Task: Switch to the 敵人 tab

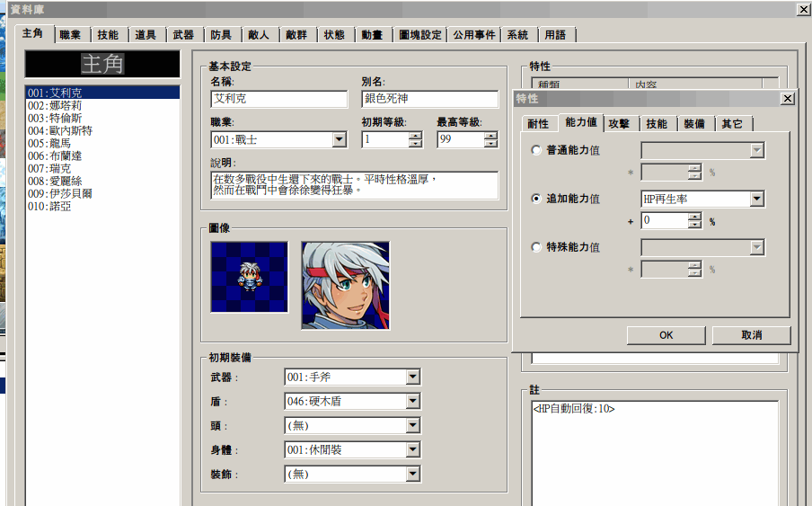Action: coord(259,35)
